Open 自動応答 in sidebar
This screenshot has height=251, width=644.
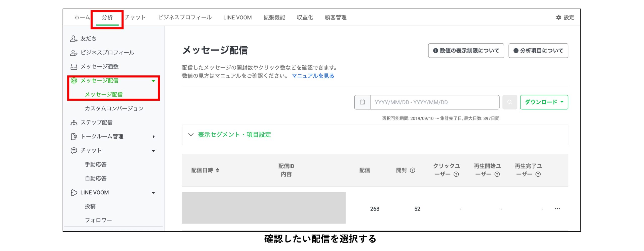coord(96,178)
